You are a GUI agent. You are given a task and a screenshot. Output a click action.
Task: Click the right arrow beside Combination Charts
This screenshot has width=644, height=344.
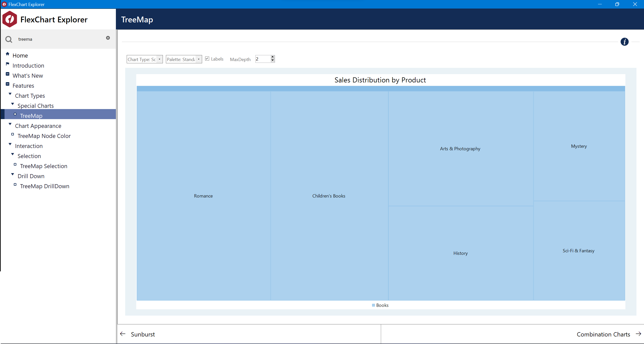638,334
